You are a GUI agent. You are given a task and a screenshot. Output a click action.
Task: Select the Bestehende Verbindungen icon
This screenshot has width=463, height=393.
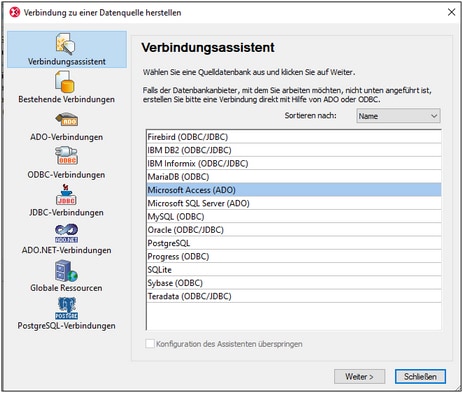(x=65, y=82)
